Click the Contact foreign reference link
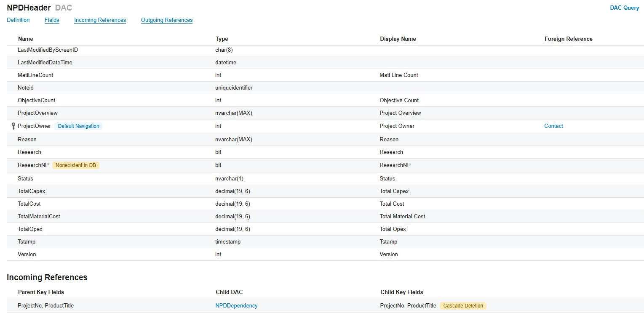This screenshot has height=318, width=644. [x=553, y=126]
